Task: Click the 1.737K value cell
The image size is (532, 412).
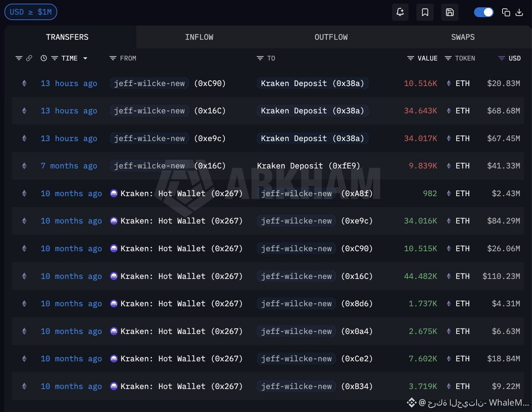Action: [x=423, y=303]
